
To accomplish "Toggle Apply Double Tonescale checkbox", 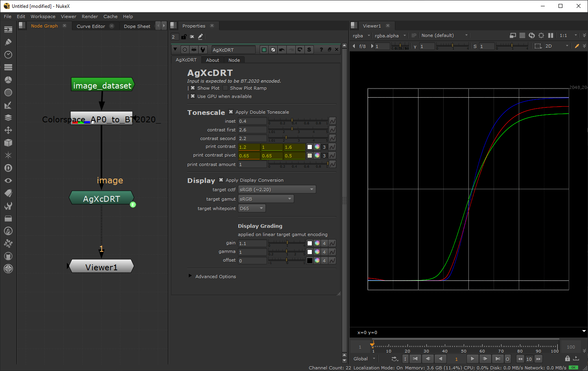I will [x=231, y=112].
